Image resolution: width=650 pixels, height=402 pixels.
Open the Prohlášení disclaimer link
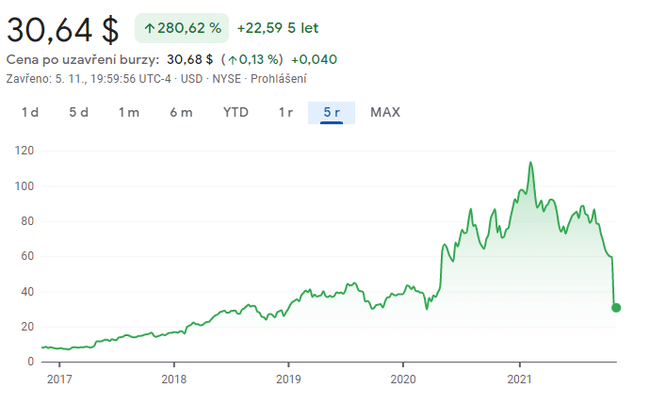click(280, 79)
